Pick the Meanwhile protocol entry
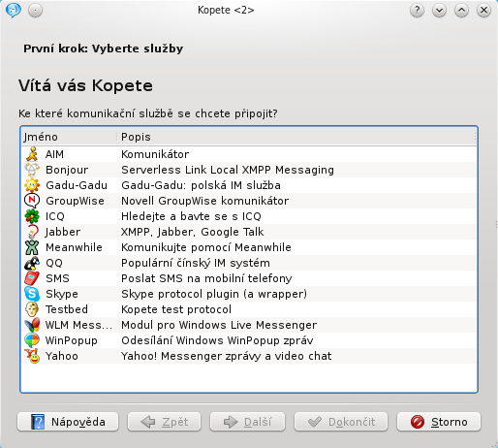This screenshot has height=448, width=498. 249,247
